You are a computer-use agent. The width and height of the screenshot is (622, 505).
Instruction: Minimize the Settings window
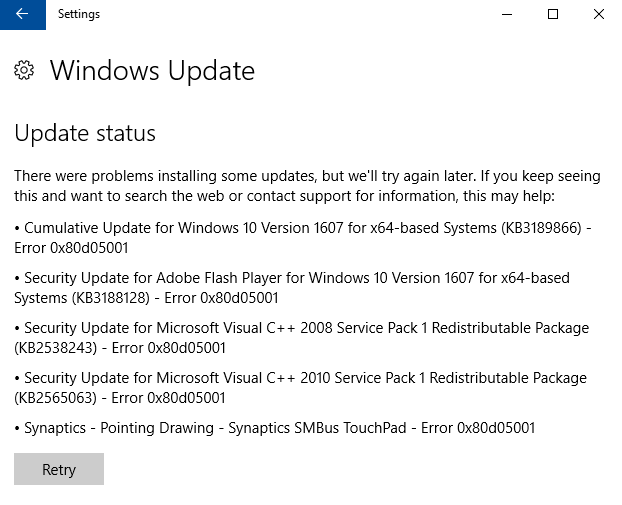[x=507, y=14]
